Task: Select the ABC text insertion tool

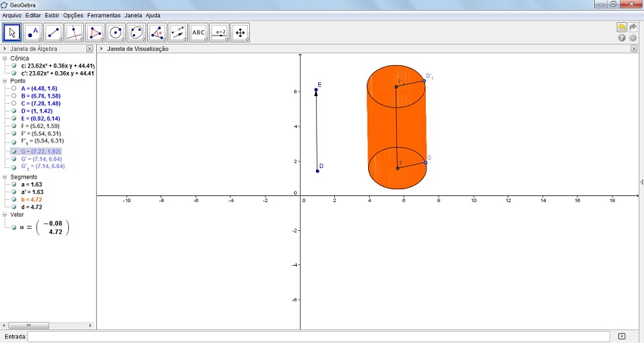Action: [198, 33]
